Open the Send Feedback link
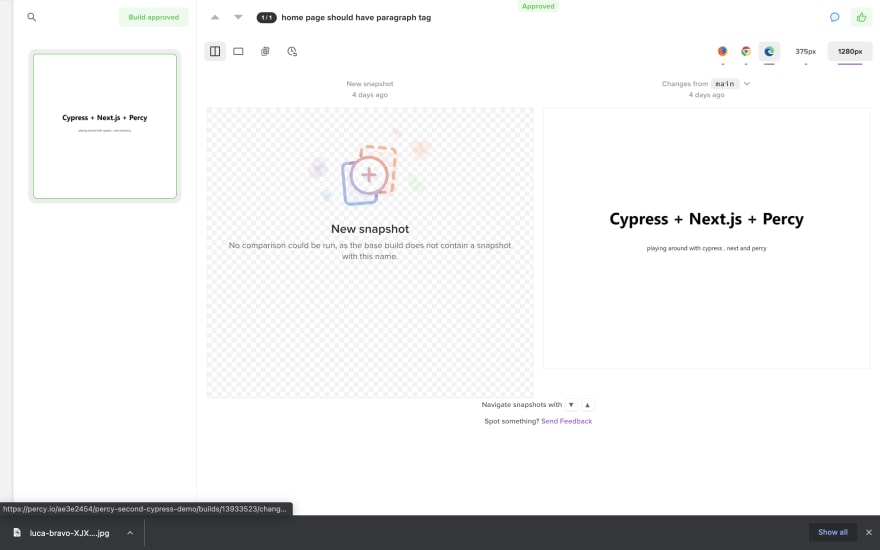 click(x=566, y=421)
